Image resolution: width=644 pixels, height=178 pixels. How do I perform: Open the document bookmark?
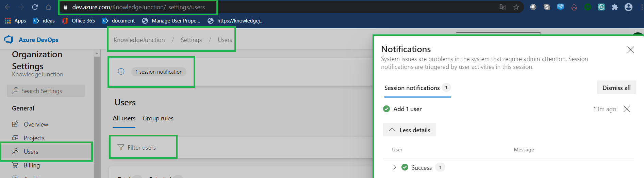tap(118, 21)
